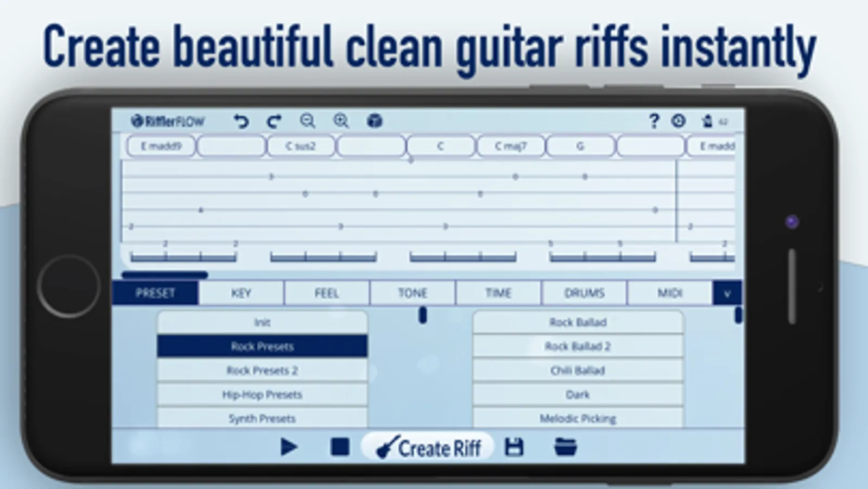The image size is (868, 489).
Task: Open help with the question mark
Action: pos(654,121)
